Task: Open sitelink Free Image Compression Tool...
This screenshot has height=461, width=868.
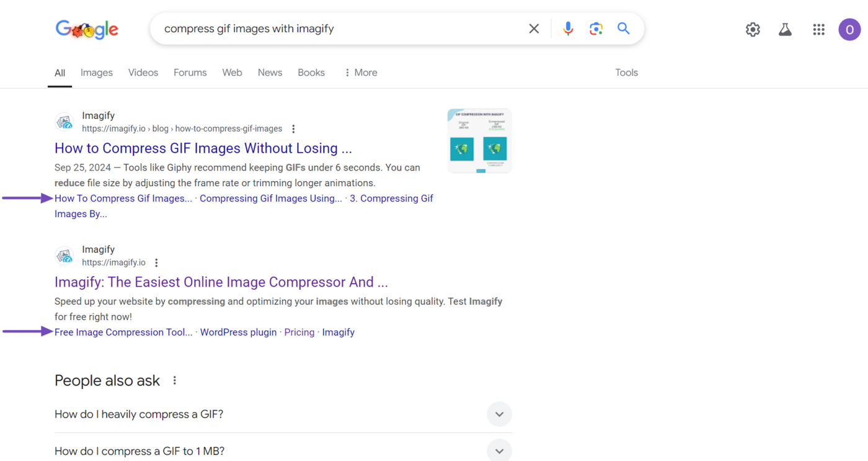Action: click(x=123, y=333)
